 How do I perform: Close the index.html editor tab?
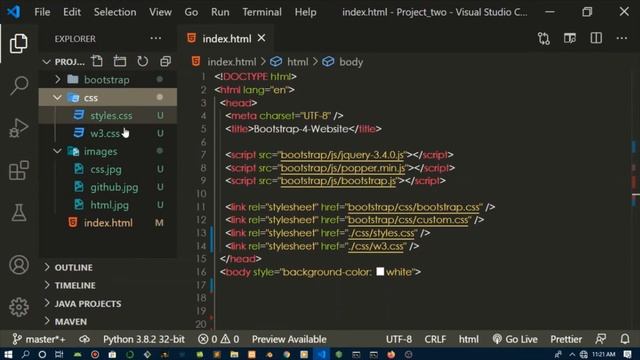click(x=261, y=38)
